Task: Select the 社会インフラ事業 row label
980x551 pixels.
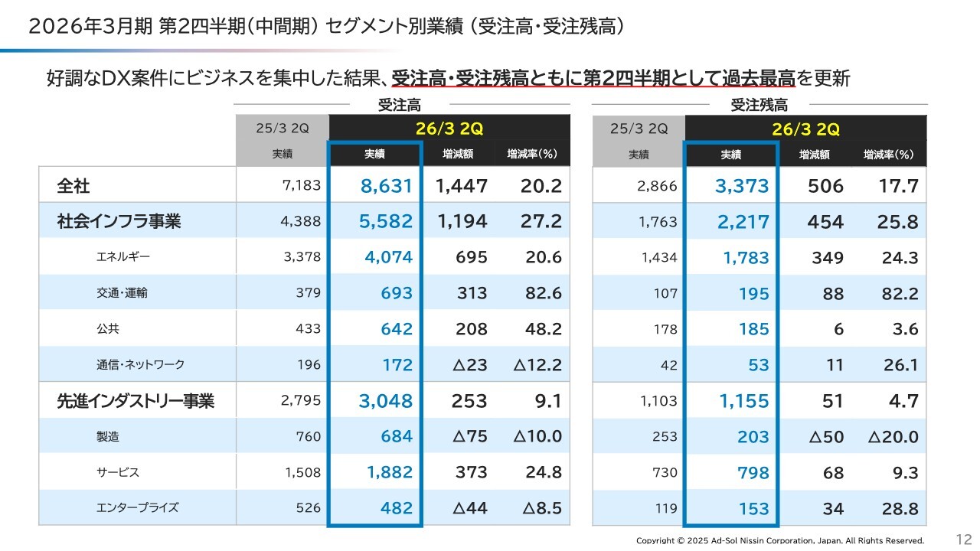Action: pos(119,222)
